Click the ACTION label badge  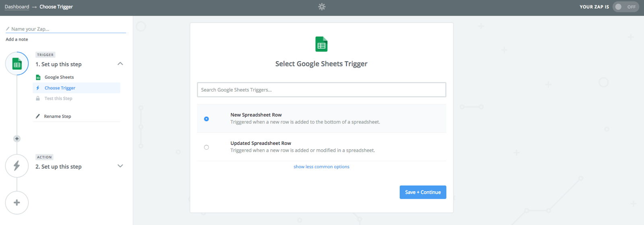pos(44,157)
